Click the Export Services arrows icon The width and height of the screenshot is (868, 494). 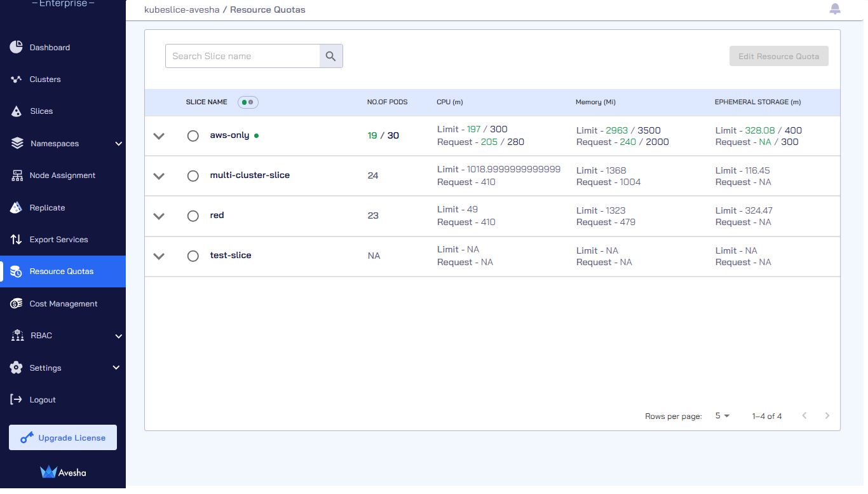pos(17,240)
